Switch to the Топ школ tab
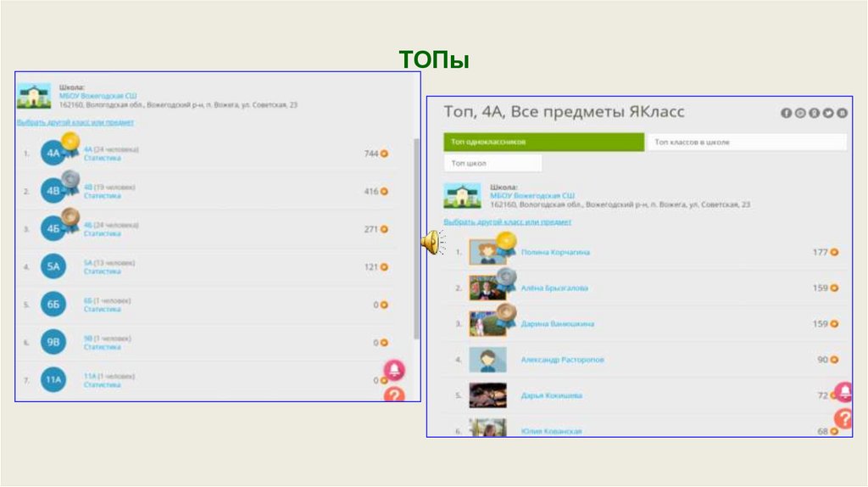868x487 pixels. [492, 163]
